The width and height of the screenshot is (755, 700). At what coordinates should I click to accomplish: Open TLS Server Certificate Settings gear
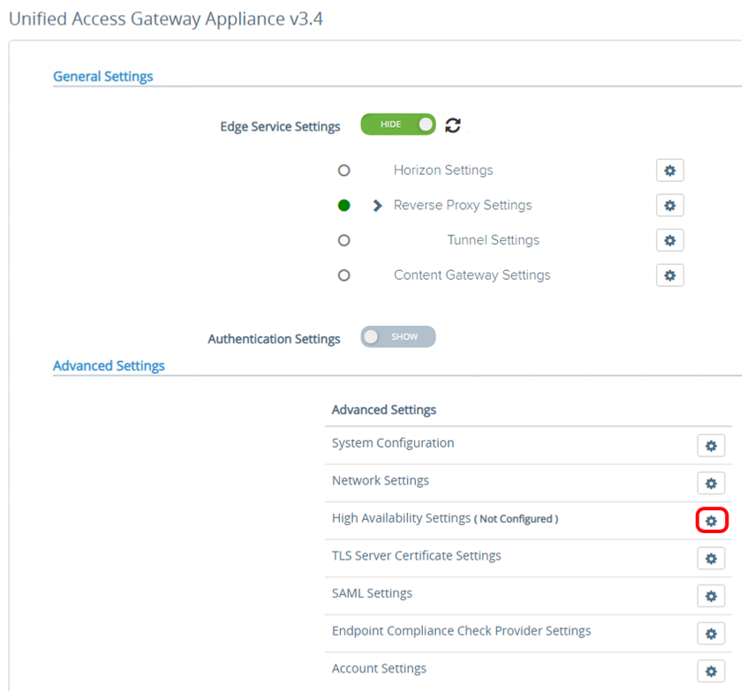tap(711, 558)
